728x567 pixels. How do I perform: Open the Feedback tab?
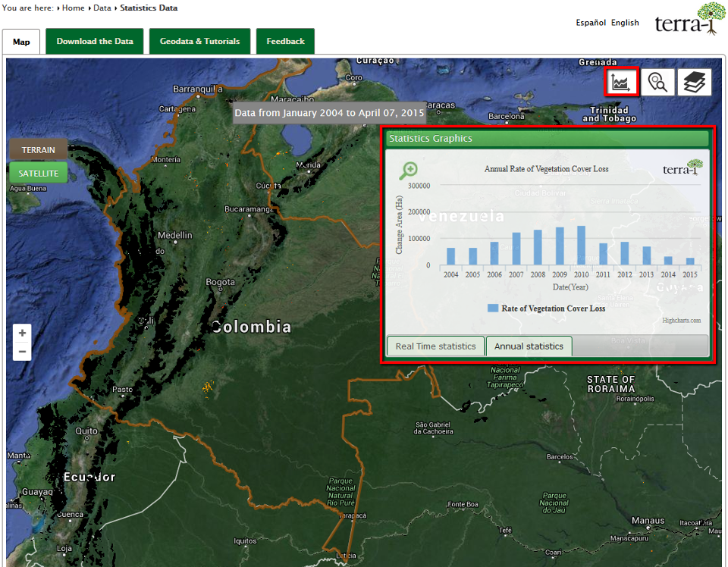coord(286,41)
